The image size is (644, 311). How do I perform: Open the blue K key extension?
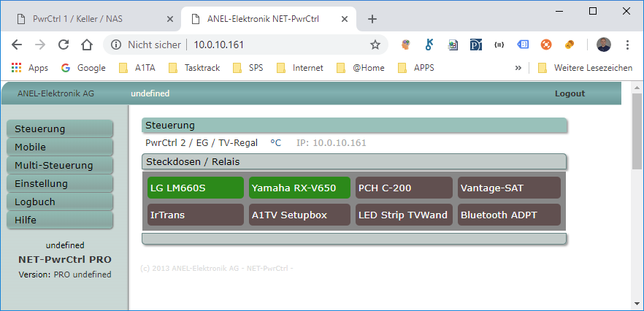429,45
